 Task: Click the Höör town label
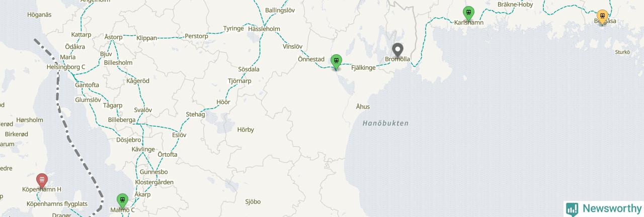click(223, 102)
